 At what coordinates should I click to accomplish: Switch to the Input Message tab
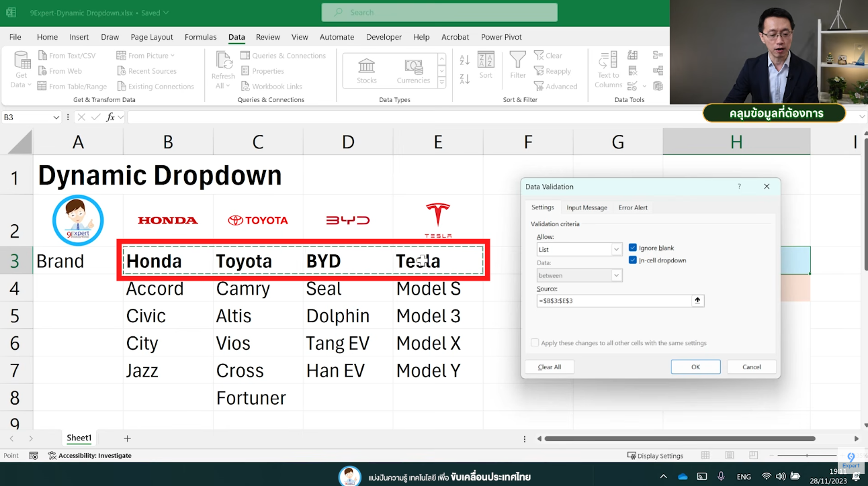[587, 207]
